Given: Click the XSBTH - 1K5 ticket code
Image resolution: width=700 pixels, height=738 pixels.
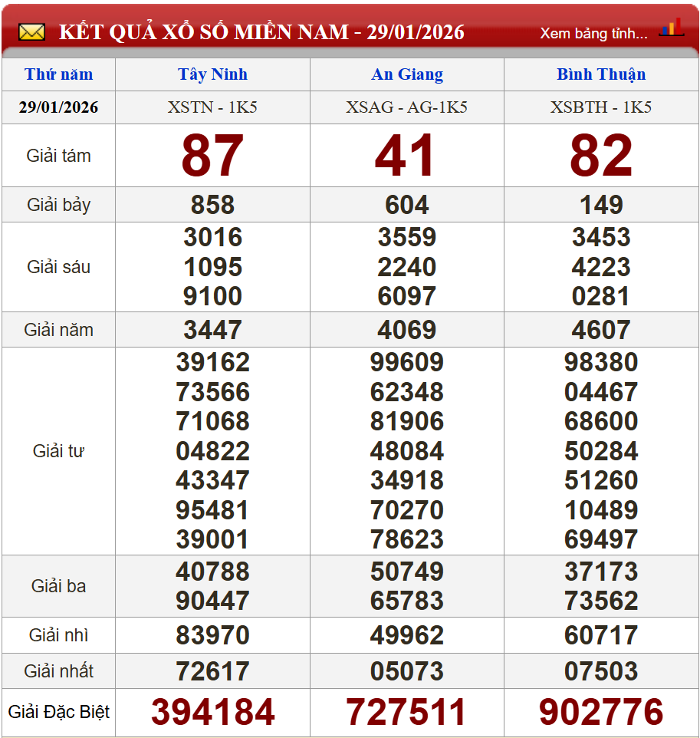Looking at the screenshot, I should coord(601,107).
